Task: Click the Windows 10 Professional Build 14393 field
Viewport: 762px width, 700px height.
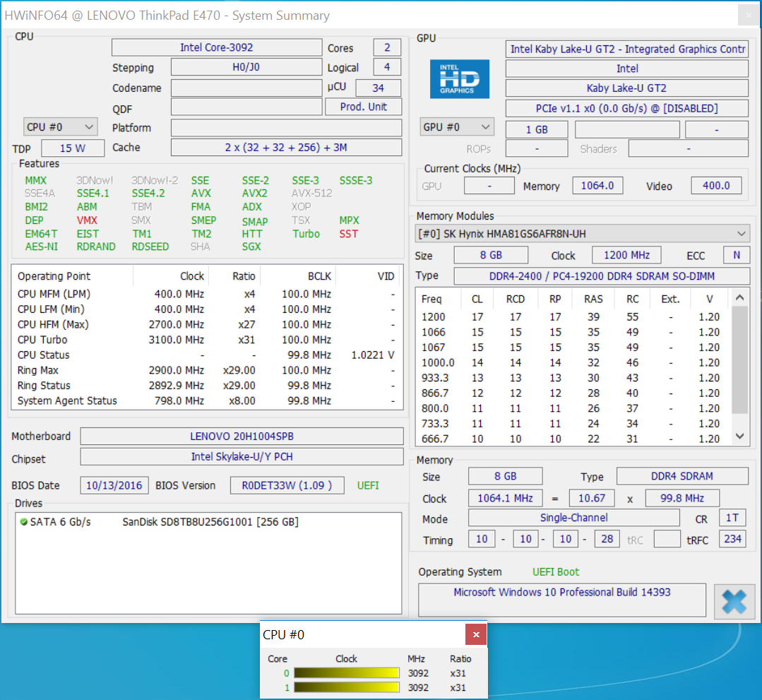Action: point(562,600)
